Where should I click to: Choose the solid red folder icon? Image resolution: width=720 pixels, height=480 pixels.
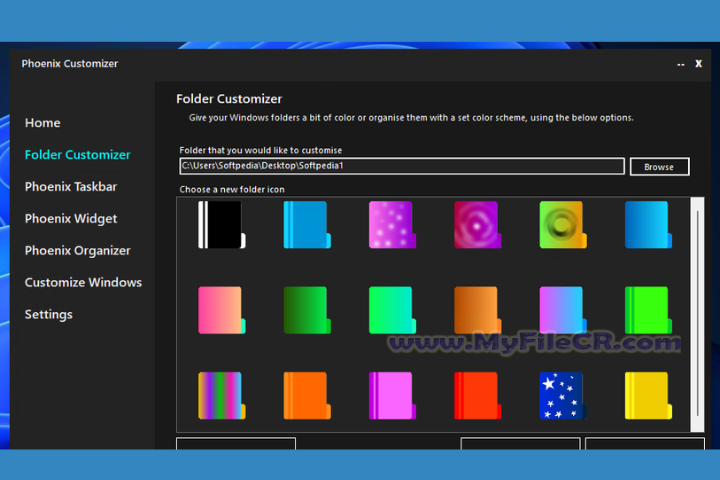(x=478, y=395)
